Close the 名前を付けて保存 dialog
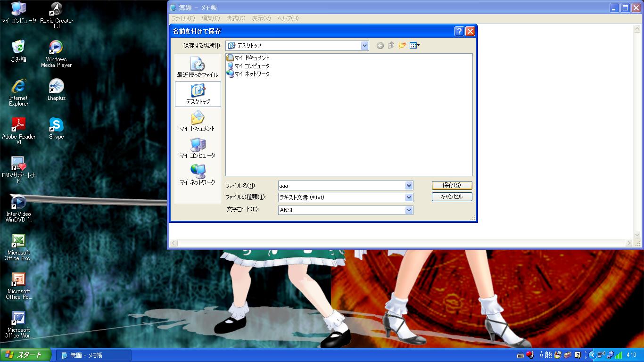Image resolution: width=644 pixels, height=362 pixels. coord(470,31)
